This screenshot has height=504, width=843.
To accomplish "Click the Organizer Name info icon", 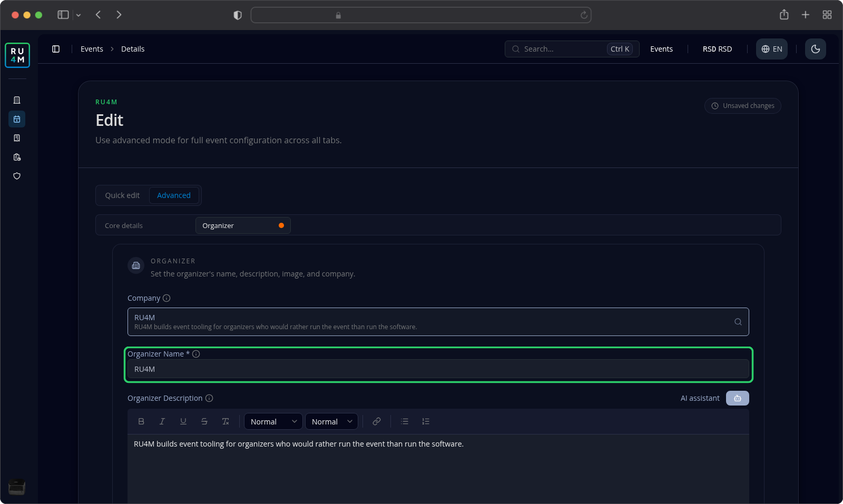I will tap(196, 354).
